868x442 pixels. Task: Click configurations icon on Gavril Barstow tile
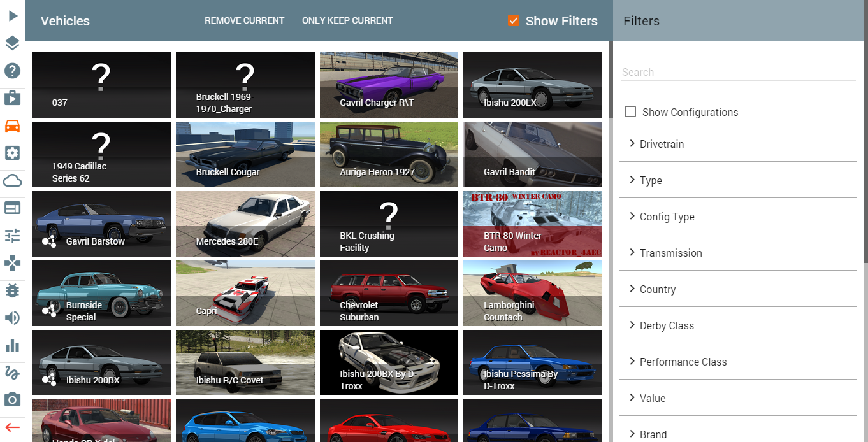50,241
